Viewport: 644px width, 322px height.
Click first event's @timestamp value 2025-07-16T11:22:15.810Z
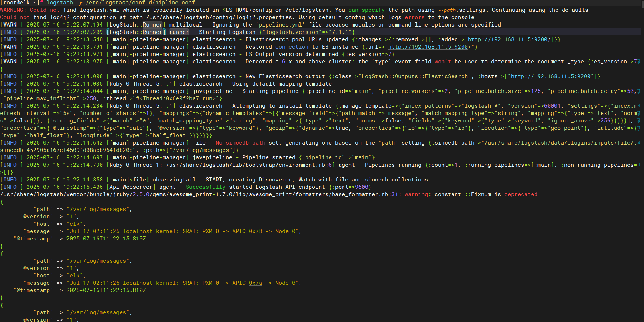pyautogui.click(x=106, y=239)
